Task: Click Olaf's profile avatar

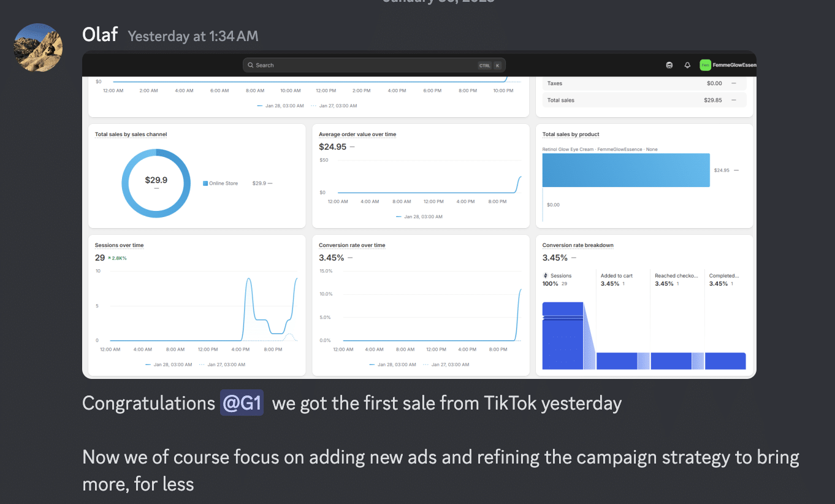Action: [38, 48]
